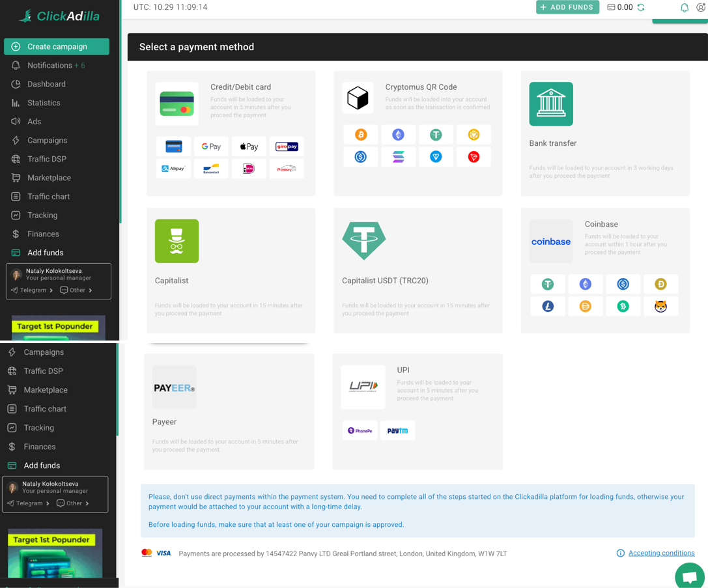Viewport: 708px width, 588px height.
Task: Choose the PhonePe logo under UPI
Action: (360, 430)
